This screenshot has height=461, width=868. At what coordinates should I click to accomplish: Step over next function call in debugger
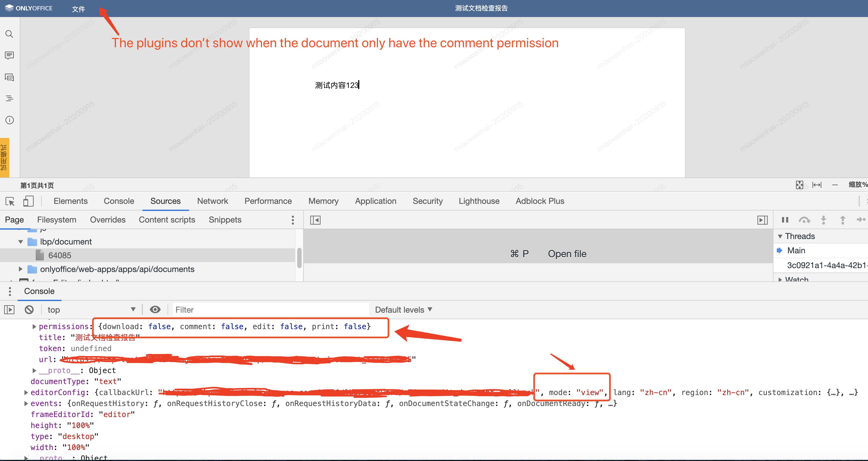pyautogui.click(x=805, y=220)
